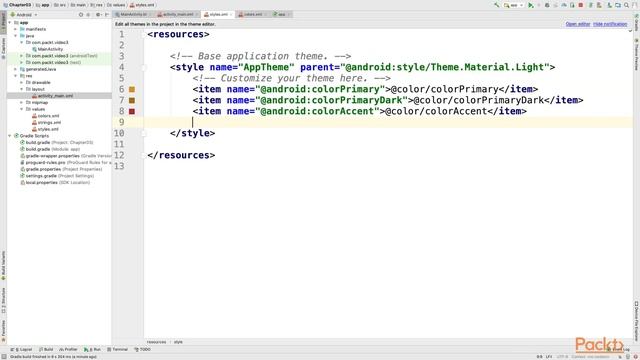
Task: Open proguard-rules.pro file
Action: click(x=65, y=162)
